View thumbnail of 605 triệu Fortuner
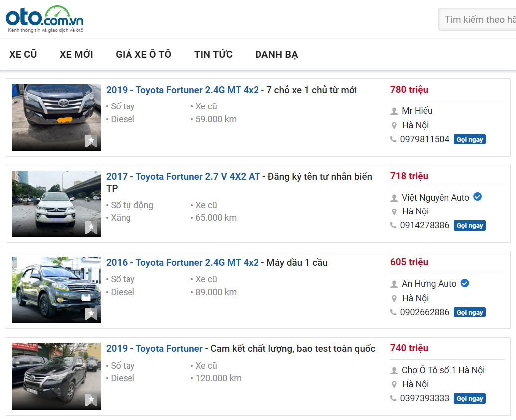 pyautogui.click(x=56, y=290)
